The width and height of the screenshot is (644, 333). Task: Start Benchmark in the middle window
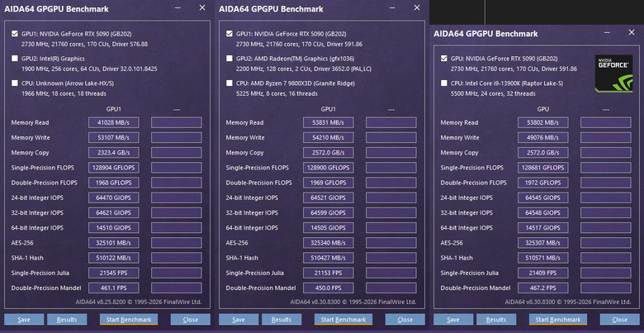(343, 320)
